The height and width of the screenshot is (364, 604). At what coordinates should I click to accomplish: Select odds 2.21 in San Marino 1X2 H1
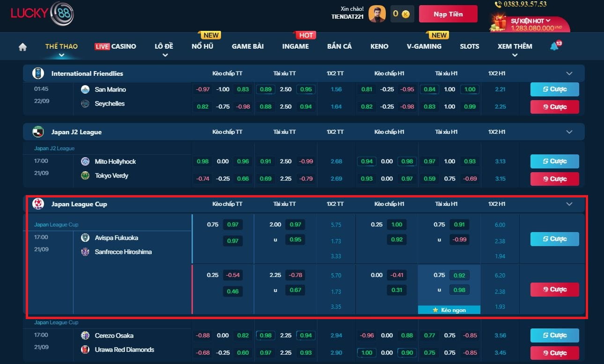click(500, 89)
